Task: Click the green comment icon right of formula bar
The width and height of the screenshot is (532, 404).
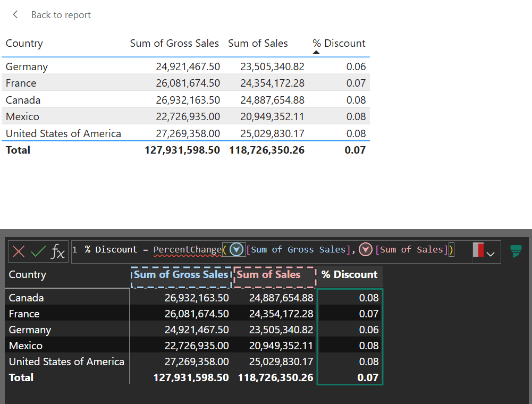Action: pyautogui.click(x=516, y=251)
